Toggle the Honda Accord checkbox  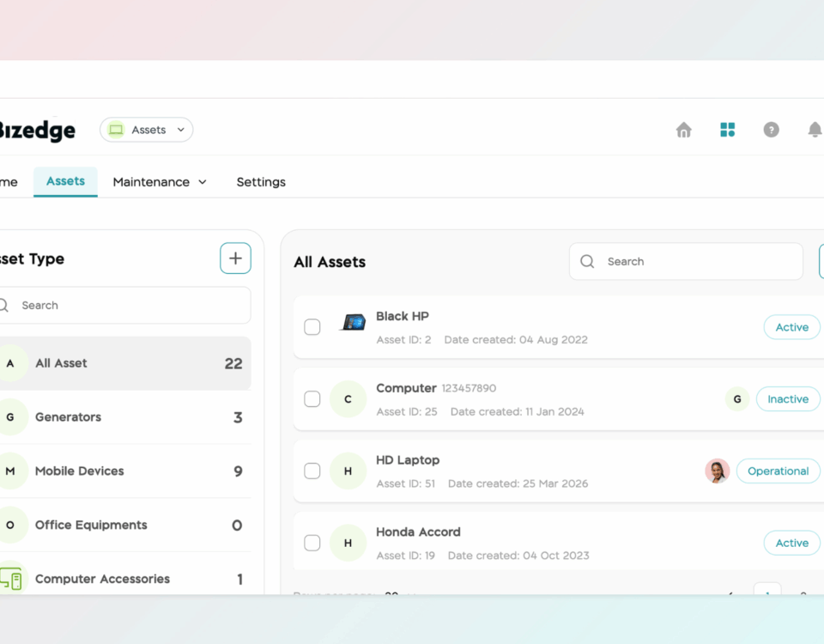click(x=312, y=543)
